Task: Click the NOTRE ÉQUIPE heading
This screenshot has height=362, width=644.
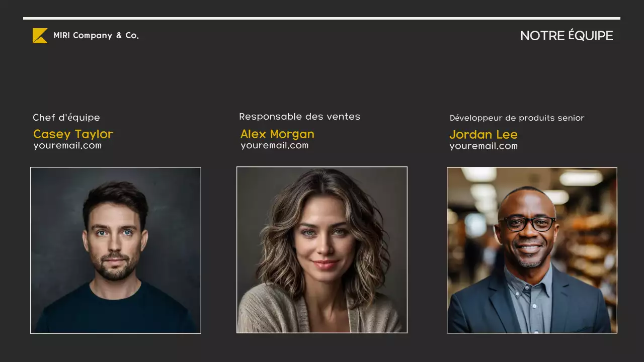Action: tap(567, 36)
